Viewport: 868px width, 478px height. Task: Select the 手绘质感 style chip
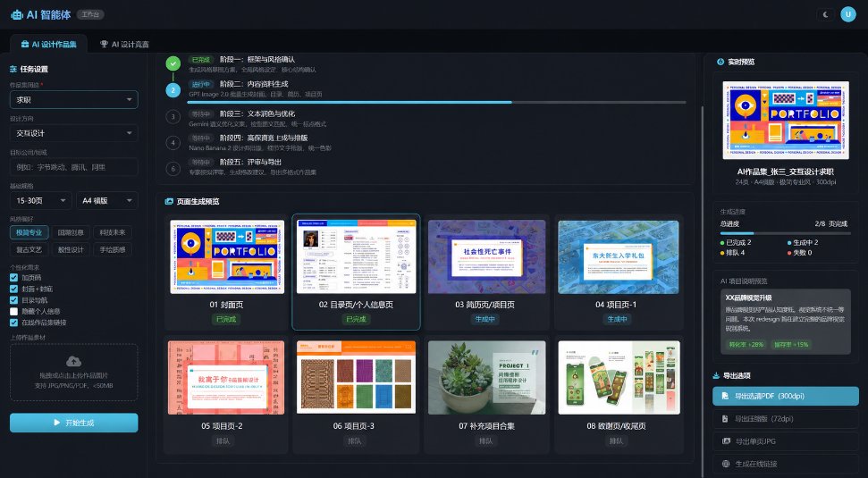(113, 249)
